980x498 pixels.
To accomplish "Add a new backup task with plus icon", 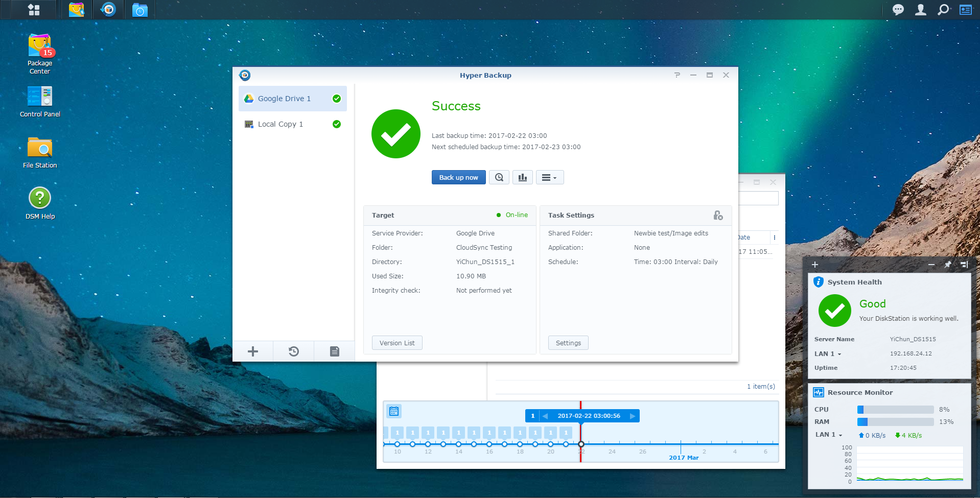I will [253, 351].
